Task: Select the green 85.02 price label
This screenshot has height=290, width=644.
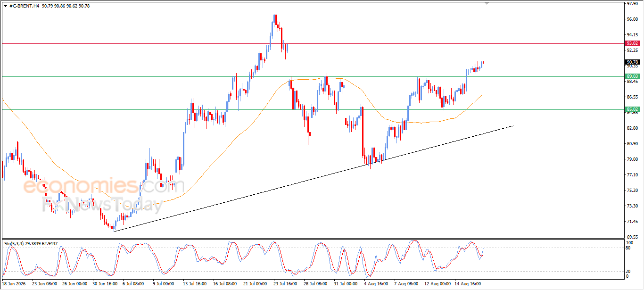Action: (x=632, y=109)
